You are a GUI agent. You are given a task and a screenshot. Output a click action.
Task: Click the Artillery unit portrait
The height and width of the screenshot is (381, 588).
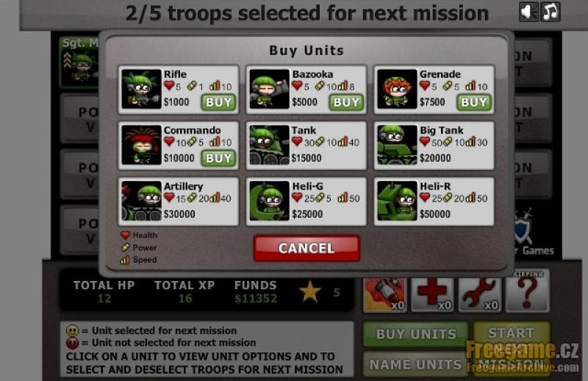(141, 201)
